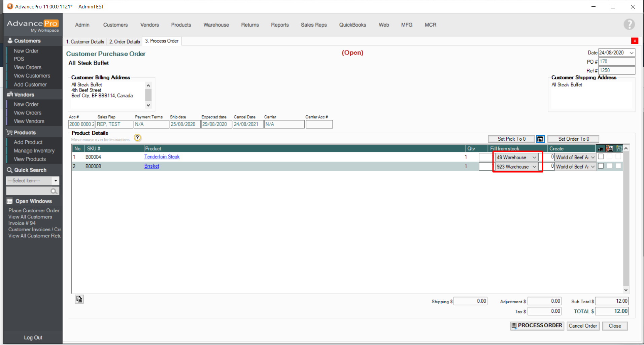
Task: Click the yellow question mark instructions icon
Action: [x=137, y=138]
